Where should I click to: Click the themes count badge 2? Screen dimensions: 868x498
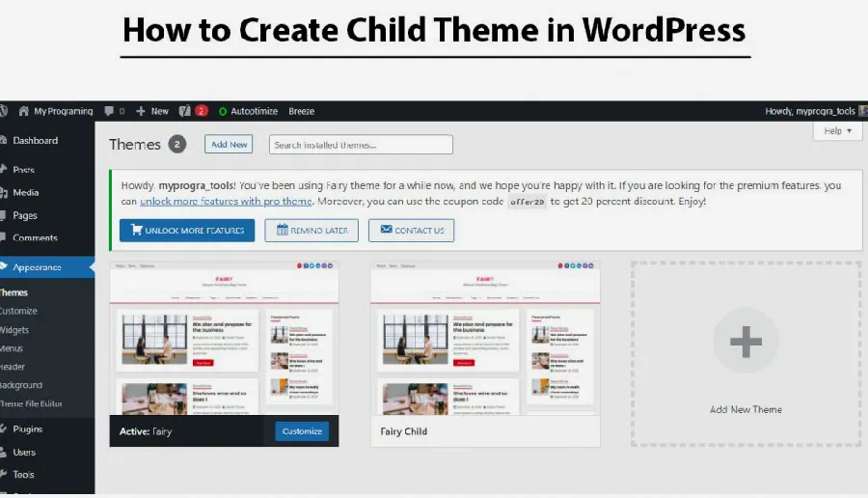[177, 145]
